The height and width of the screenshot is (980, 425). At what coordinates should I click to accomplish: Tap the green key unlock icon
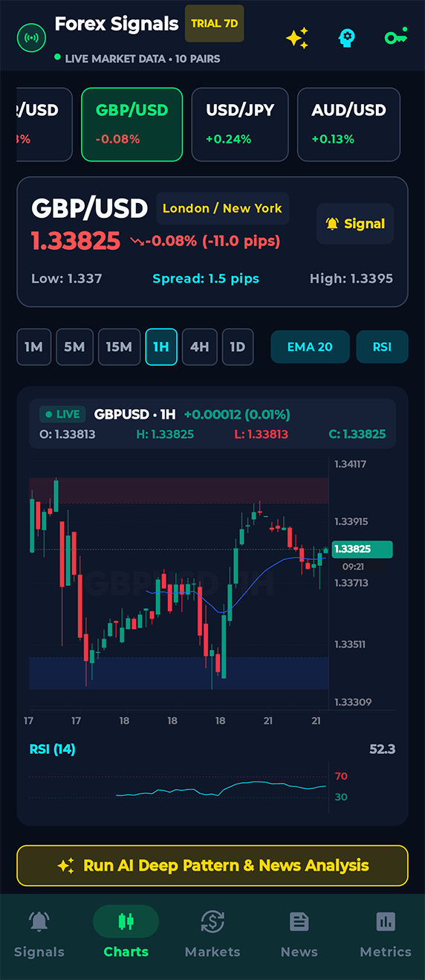click(x=395, y=37)
